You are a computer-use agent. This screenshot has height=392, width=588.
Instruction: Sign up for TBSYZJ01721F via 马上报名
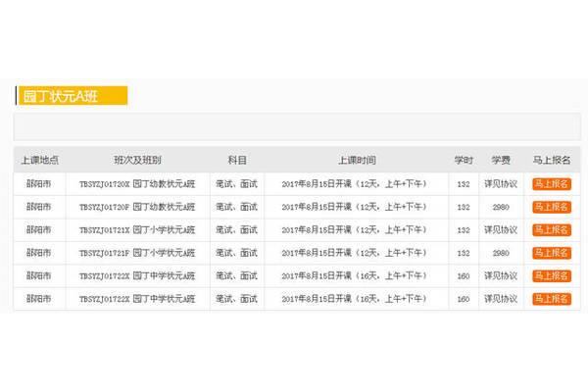pyautogui.click(x=552, y=253)
